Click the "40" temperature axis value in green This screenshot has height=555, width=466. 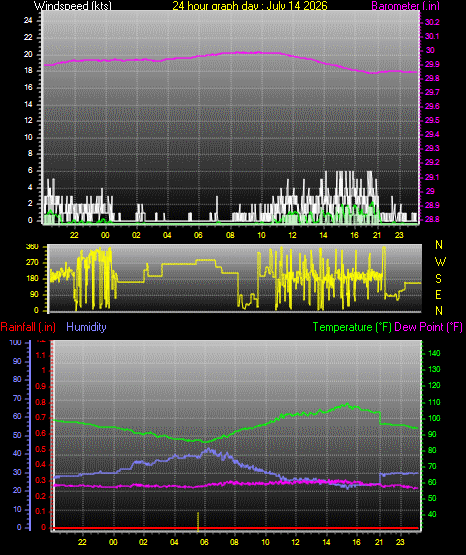click(432, 514)
